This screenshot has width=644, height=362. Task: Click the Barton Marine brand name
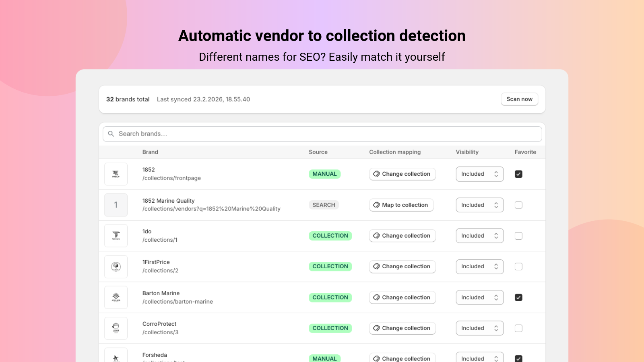tap(161, 293)
